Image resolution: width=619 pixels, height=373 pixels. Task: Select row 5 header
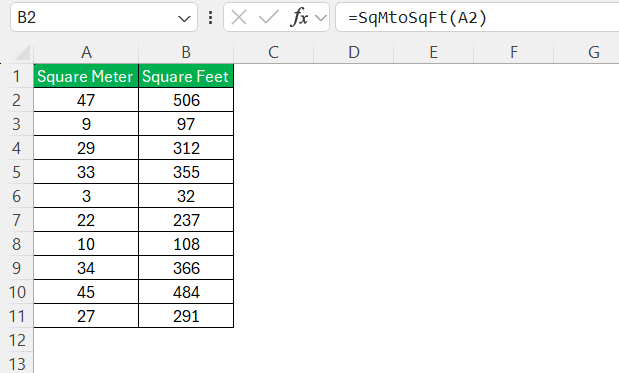point(17,172)
